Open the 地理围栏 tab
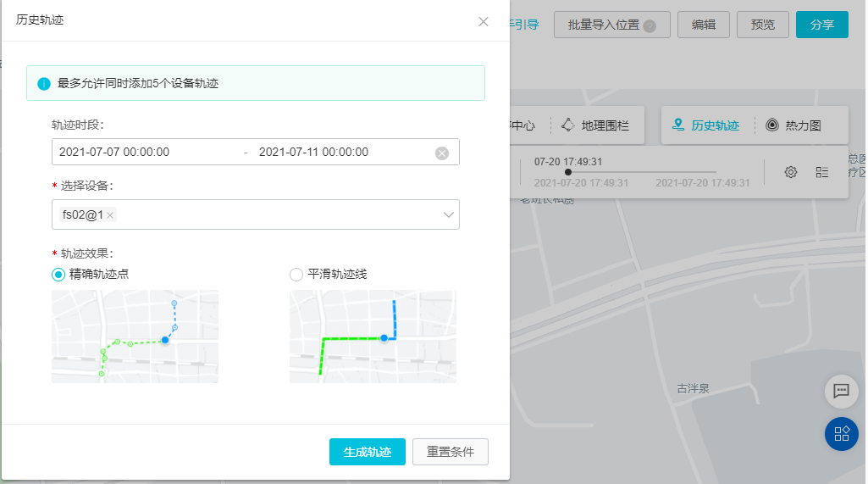Screen dimensions: 868x484 [602, 125]
